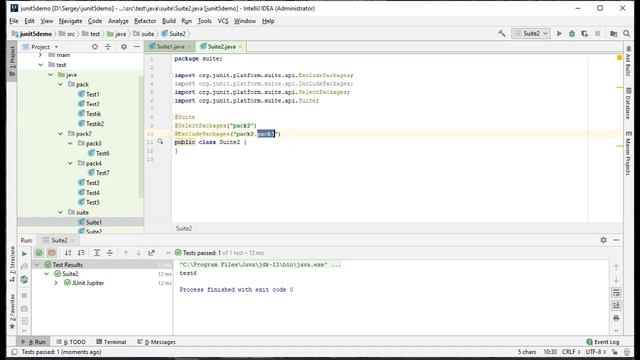Open the VCS menu
640x360 pixels.
coord(223,21)
